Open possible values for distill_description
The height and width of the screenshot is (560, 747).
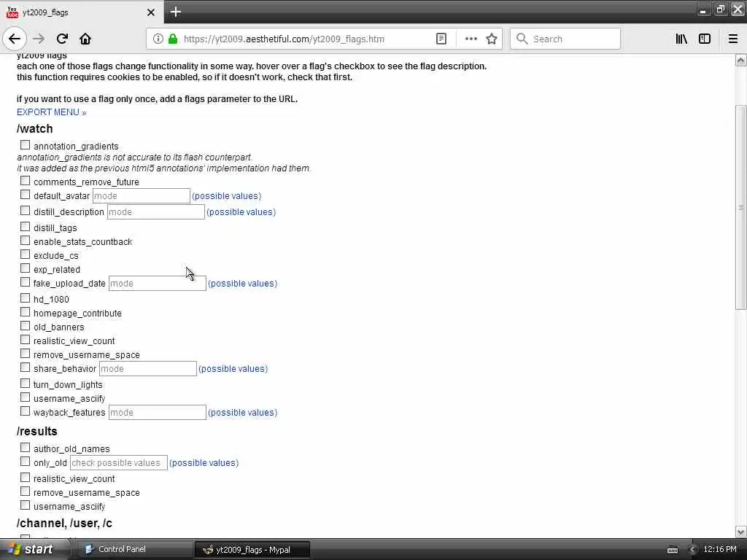tap(241, 212)
